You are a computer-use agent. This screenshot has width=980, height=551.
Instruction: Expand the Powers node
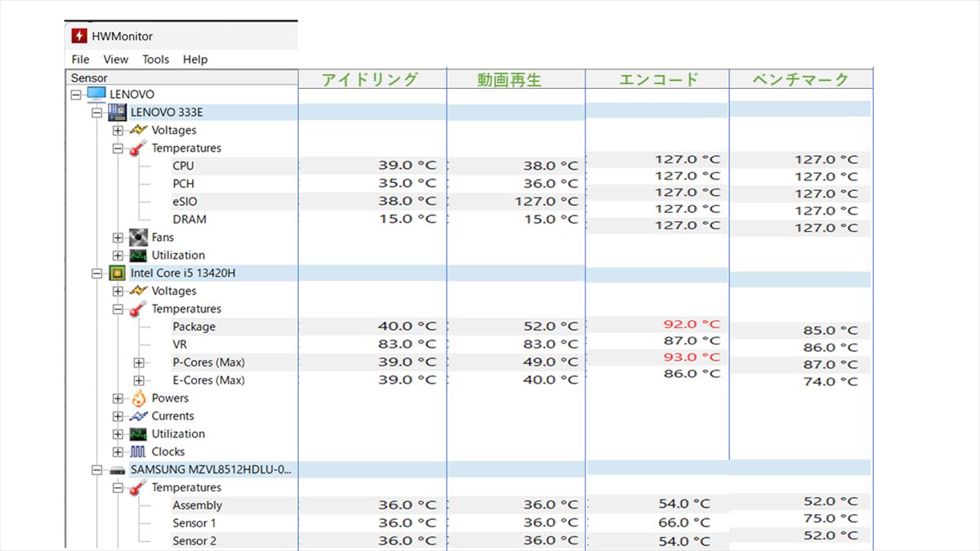pos(118,398)
